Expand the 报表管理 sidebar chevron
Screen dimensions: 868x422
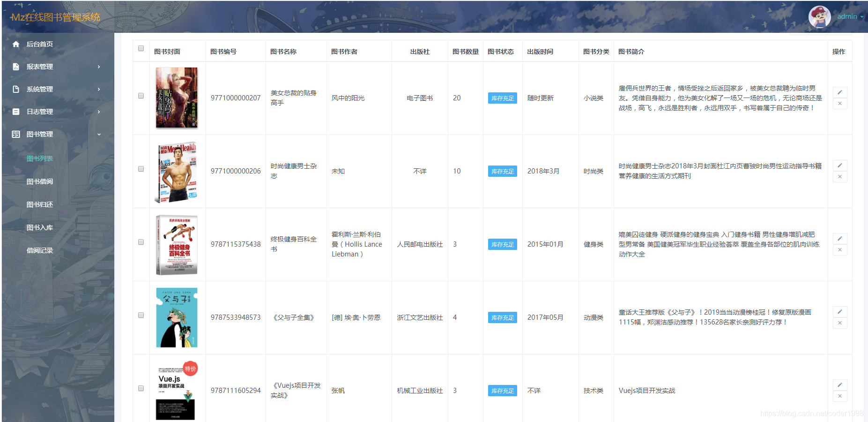98,67
